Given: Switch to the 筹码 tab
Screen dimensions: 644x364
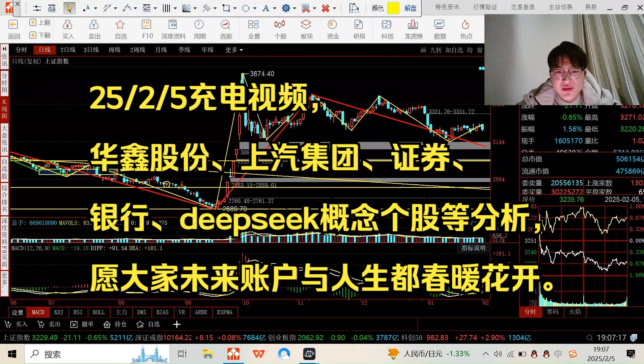Looking at the screenshot, I should coord(552,312).
